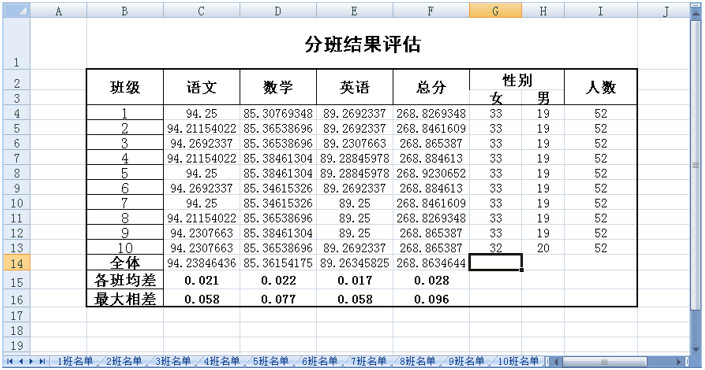This screenshot has height=370, width=705.
Task: Click the vertical scrollbar down arrow
Action: tap(696, 349)
